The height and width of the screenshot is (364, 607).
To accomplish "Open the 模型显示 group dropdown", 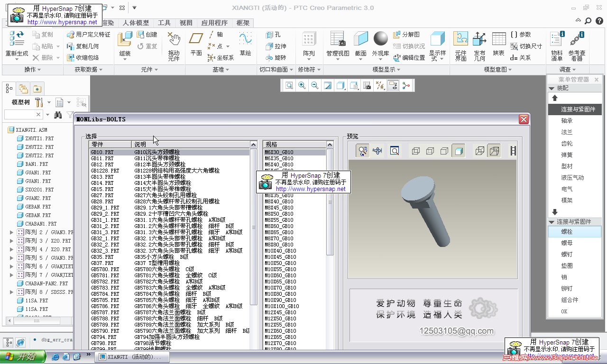I will pos(386,70).
